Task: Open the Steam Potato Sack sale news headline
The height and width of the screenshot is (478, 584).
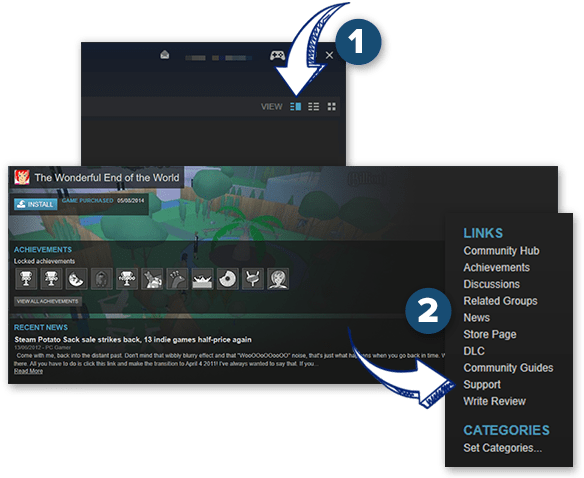Action: pos(133,339)
